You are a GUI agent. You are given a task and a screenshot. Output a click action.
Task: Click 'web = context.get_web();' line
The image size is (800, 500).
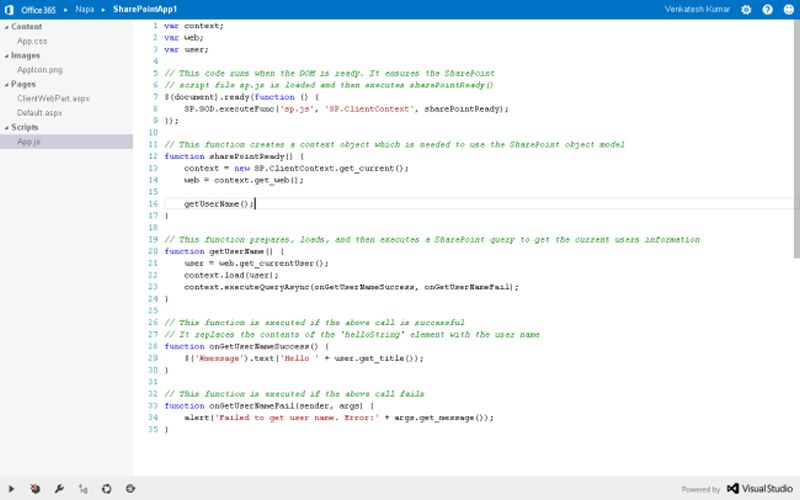[244, 180]
